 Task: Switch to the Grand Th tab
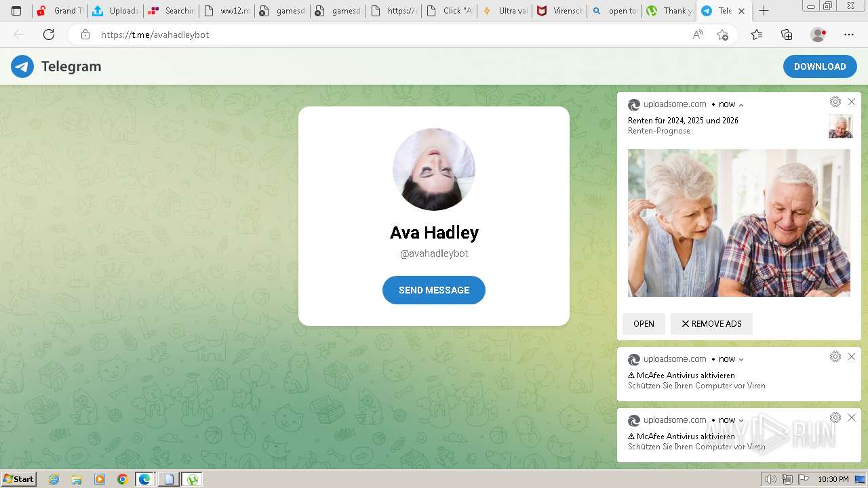(60, 11)
